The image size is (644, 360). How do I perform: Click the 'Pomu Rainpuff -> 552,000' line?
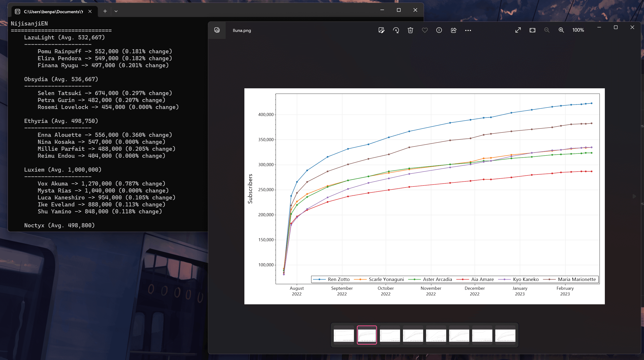(x=105, y=51)
